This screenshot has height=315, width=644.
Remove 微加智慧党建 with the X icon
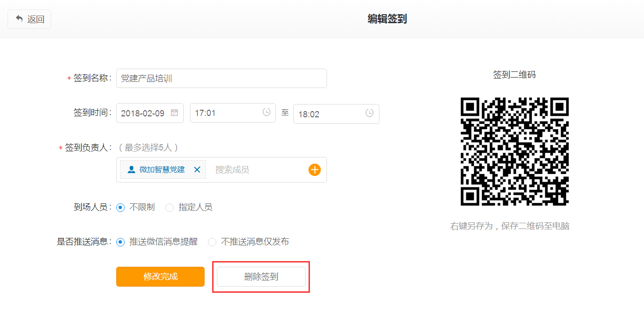point(197,169)
